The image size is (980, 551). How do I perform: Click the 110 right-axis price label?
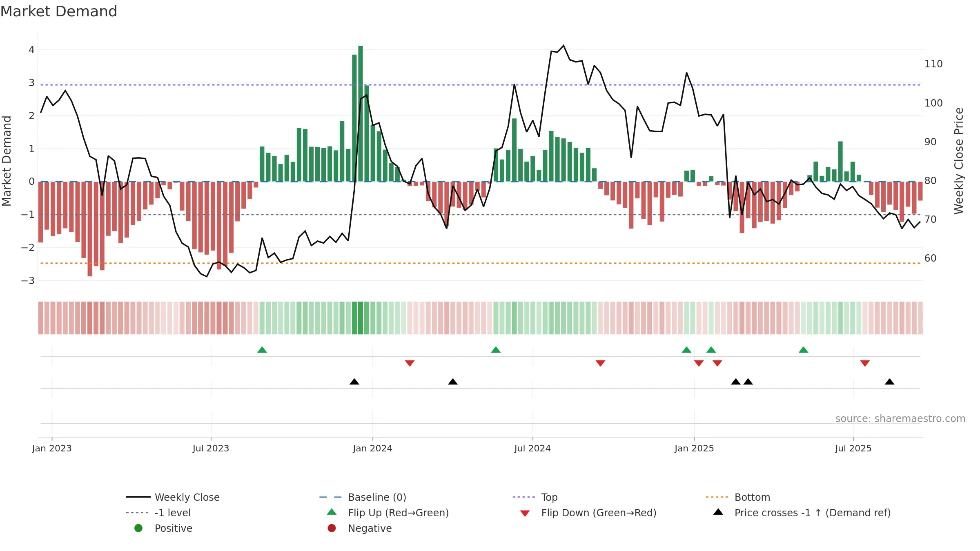[x=933, y=64]
